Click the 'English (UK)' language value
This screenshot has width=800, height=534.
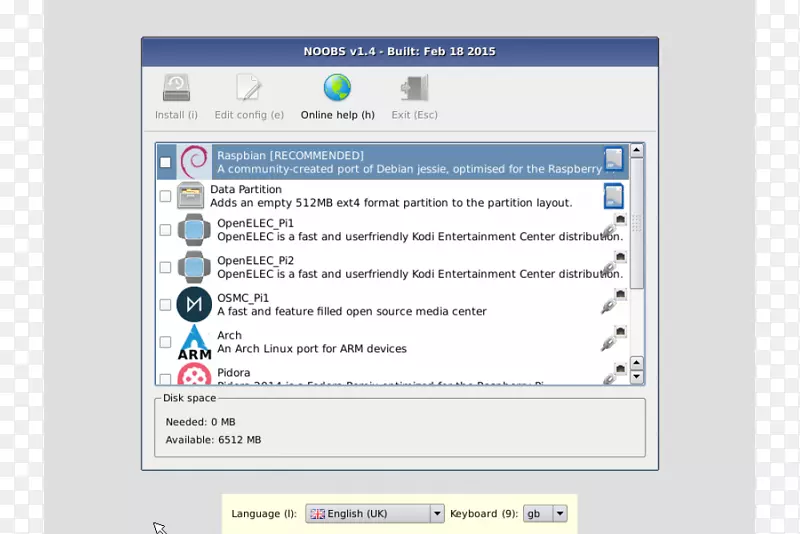357,514
